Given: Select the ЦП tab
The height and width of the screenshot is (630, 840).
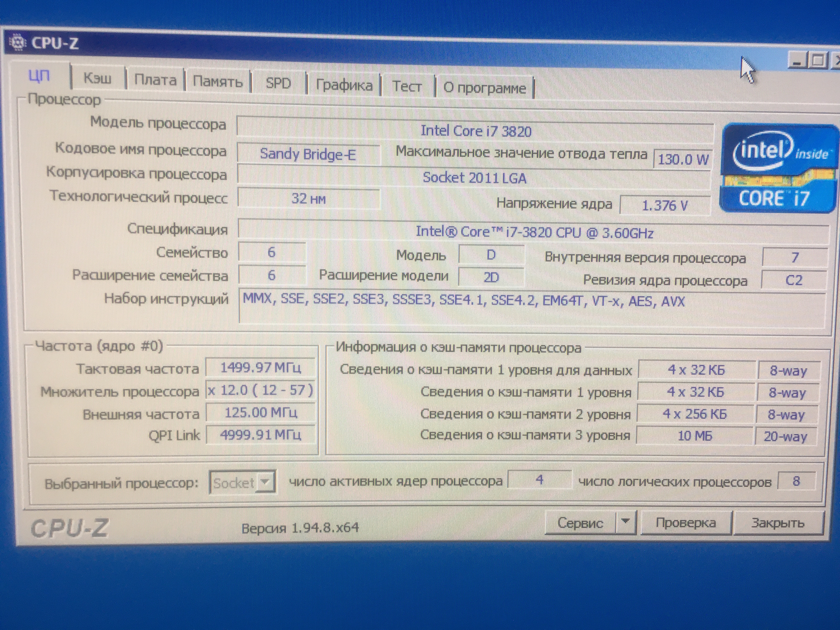Looking at the screenshot, I should tap(39, 76).
